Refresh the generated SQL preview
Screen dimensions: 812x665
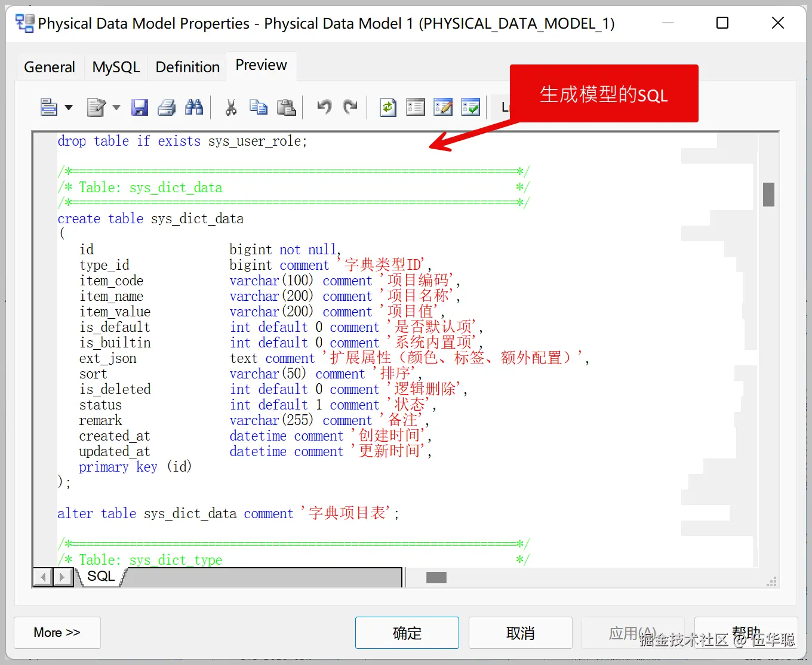point(387,107)
